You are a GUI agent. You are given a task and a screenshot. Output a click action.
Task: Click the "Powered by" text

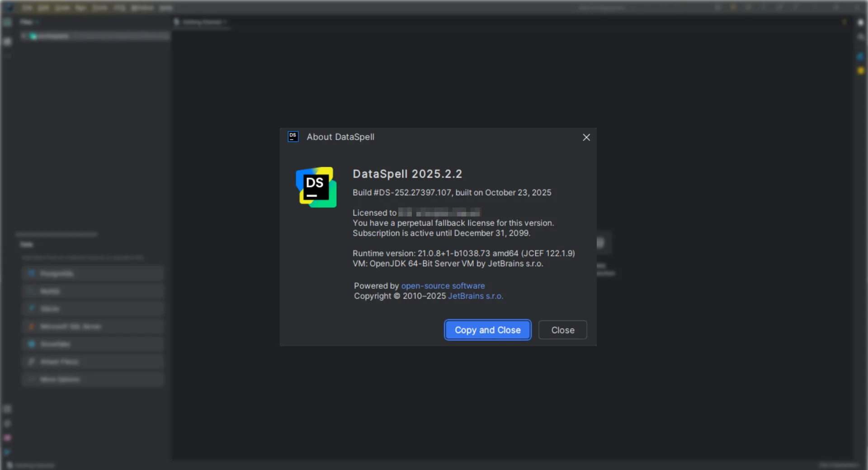377,286
